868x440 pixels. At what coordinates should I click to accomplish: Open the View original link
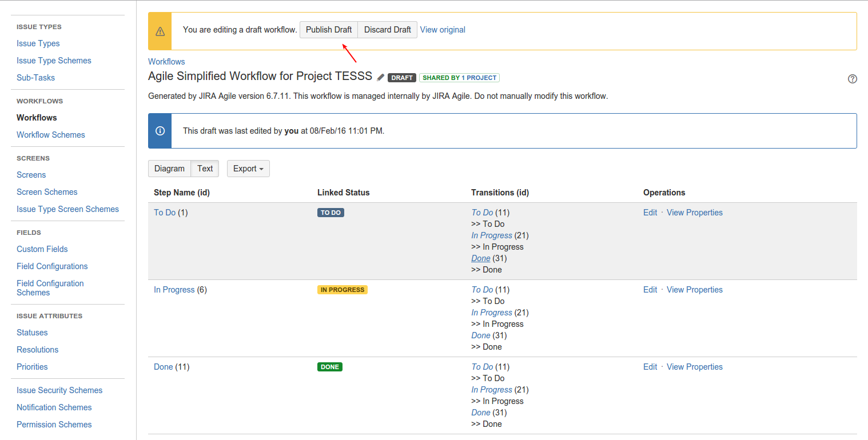(443, 30)
